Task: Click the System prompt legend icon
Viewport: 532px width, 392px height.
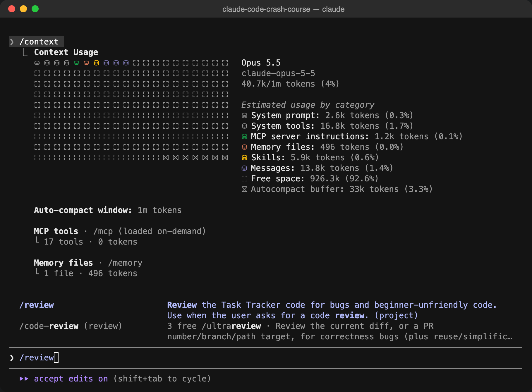Action: (x=244, y=116)
